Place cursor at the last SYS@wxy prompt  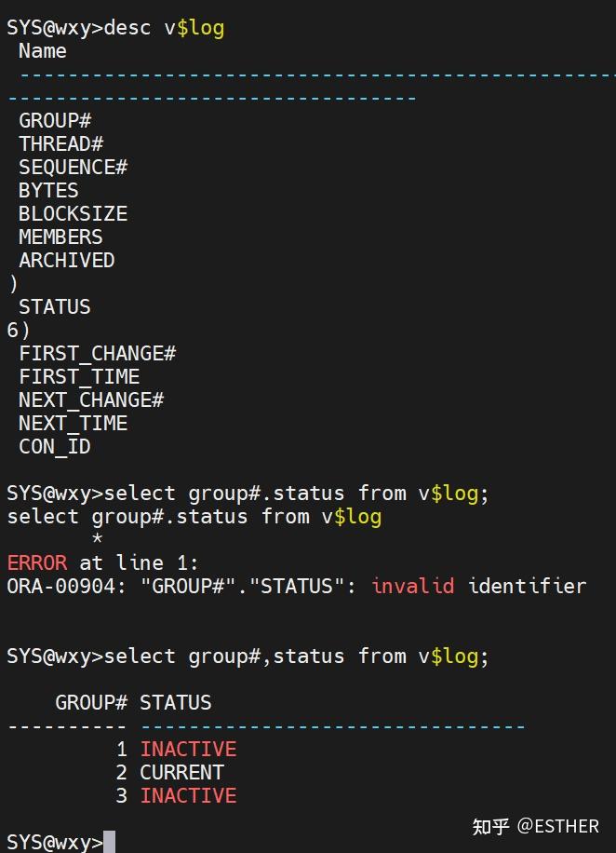[109, 842]
